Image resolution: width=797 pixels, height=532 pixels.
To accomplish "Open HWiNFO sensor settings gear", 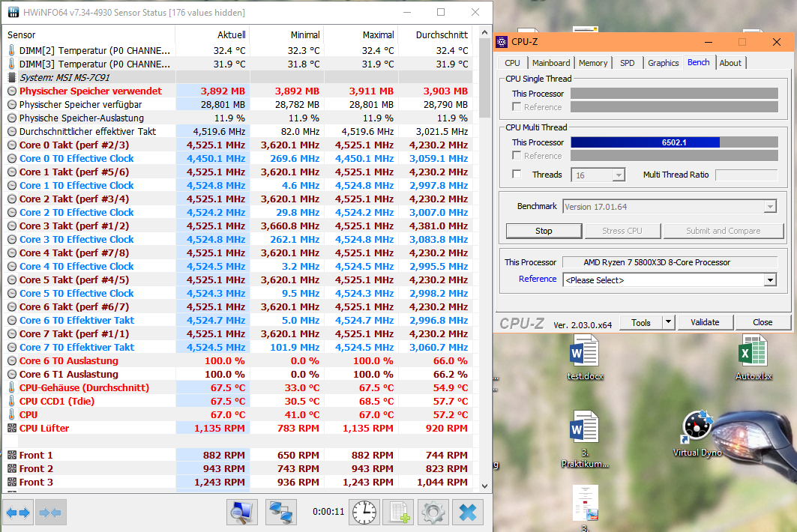I will click(x=433, y=512).
